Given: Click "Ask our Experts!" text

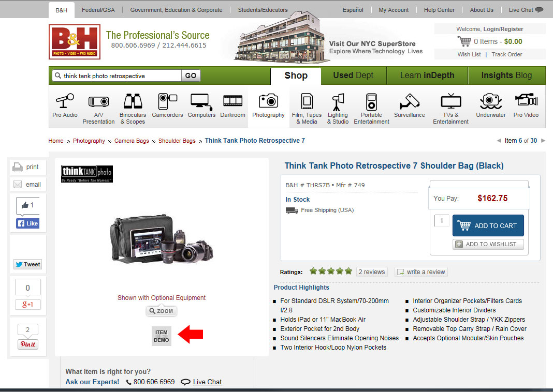Looking at the screenshot, I should tap(92, 382).
